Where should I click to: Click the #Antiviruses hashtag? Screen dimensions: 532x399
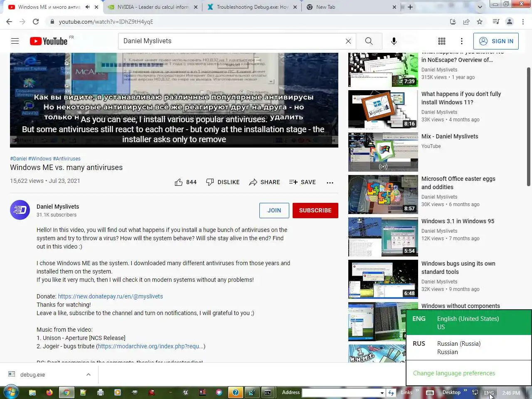66,159
